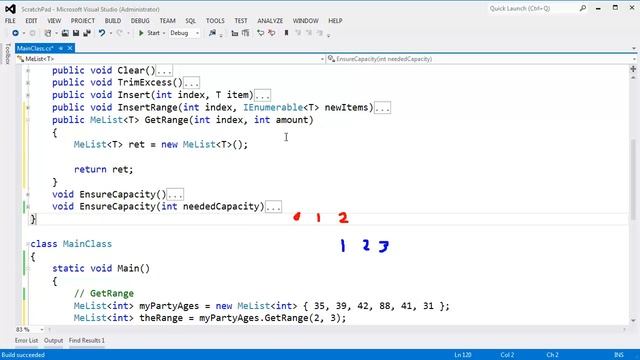Open the TEST menu
The width and height of the screenshot is (640, 360).
(241, 21)
